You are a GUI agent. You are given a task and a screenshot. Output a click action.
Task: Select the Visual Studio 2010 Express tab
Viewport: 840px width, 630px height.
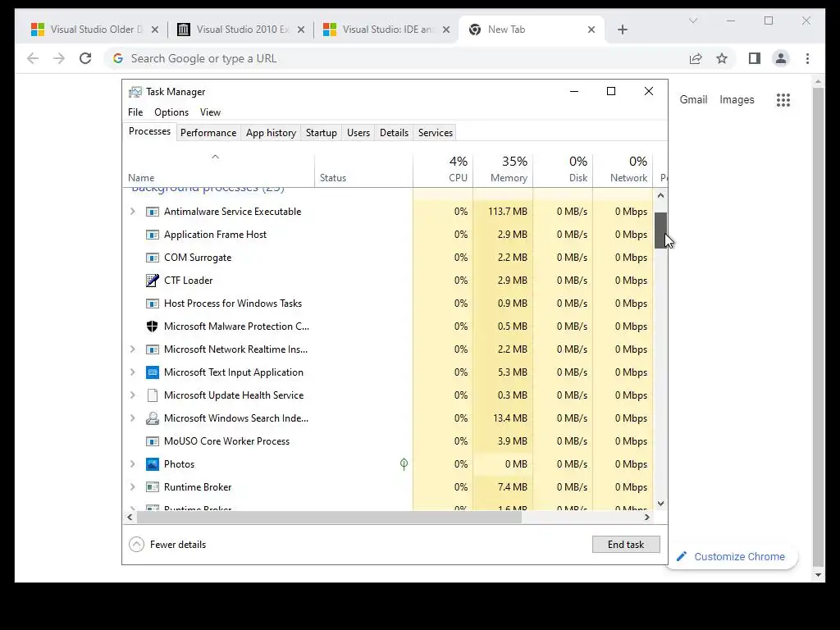[241, 30]
